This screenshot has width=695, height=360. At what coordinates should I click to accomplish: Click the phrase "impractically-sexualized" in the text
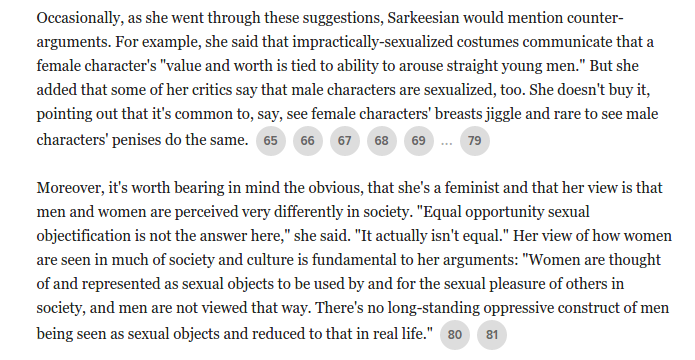pyautogui.click(x=372, y=42)
